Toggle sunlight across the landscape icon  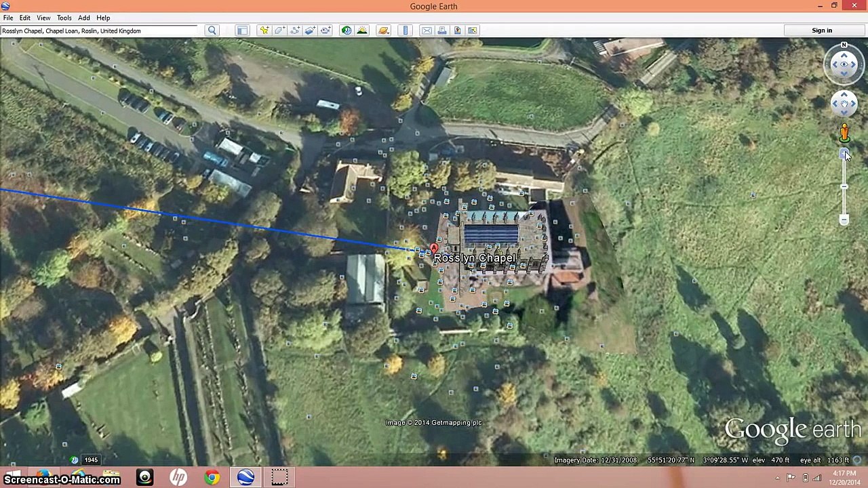click(362, 30)
